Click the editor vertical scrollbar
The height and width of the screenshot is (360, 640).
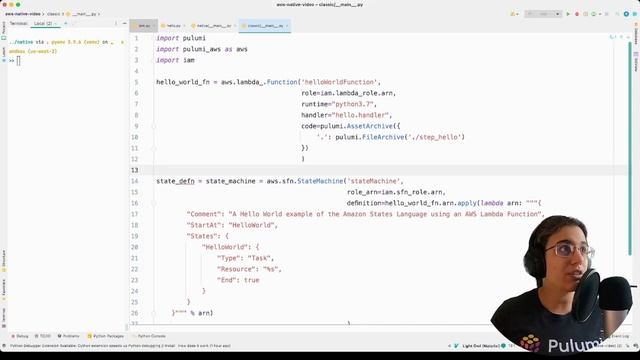630,149
